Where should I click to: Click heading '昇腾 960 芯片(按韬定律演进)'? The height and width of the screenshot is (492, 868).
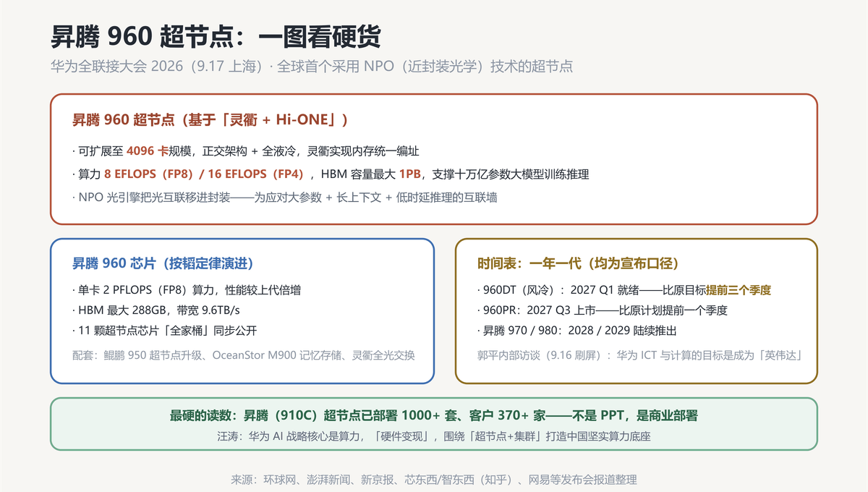click(x=163, y=263)
